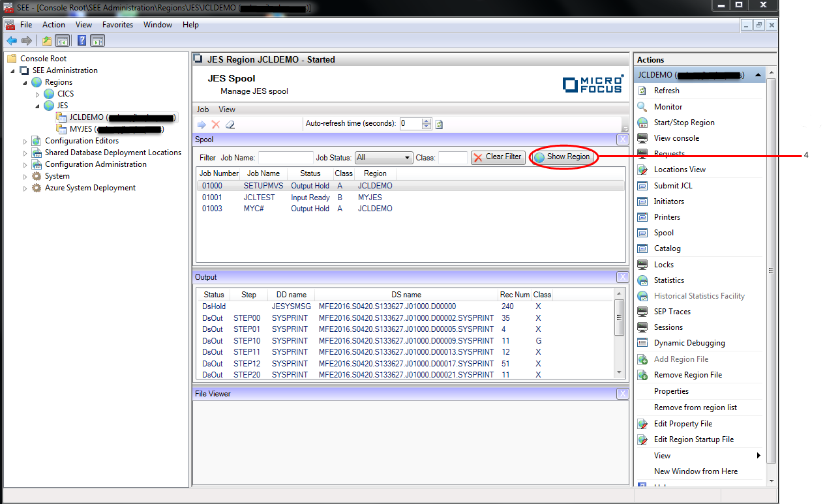Open Dynamic Debugging action

point(689,343)
